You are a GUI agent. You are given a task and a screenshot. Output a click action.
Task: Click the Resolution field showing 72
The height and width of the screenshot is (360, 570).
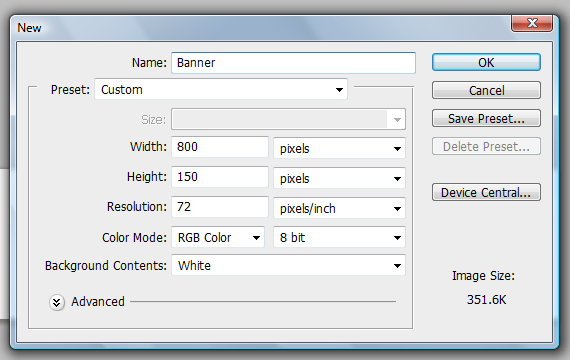pyautogui.click(x=220, y=207)
